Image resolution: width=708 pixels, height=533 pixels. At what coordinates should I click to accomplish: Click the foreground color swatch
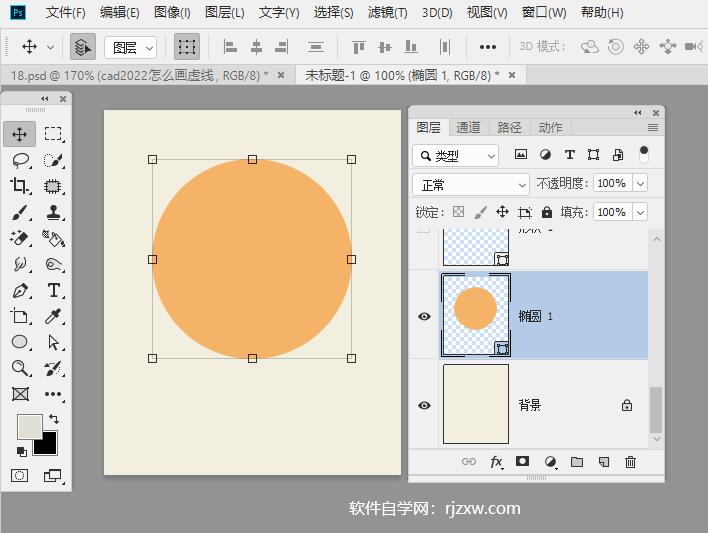[29, 427]
